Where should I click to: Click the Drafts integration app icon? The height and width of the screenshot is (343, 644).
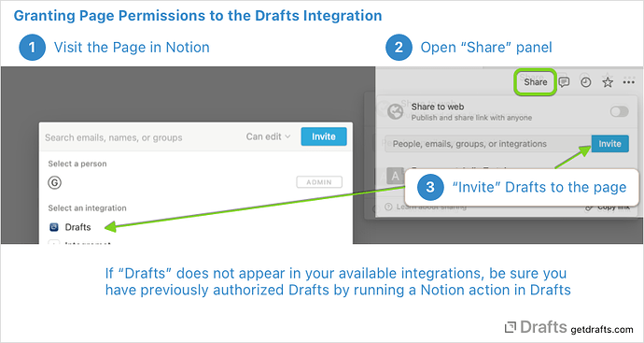point(54,227)
